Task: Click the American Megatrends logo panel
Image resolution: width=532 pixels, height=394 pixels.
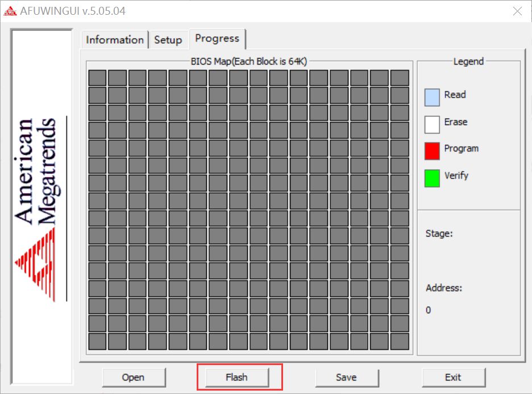Action: 41,207
